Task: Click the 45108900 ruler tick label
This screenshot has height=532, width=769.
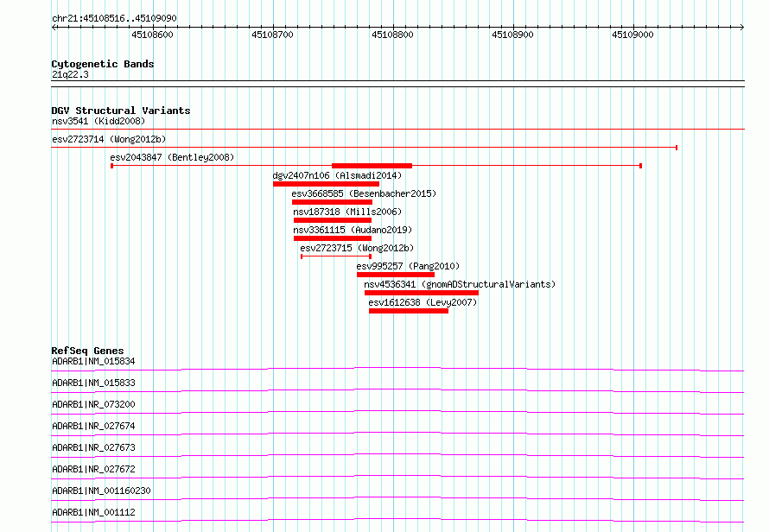Action: tap(512, 35)
